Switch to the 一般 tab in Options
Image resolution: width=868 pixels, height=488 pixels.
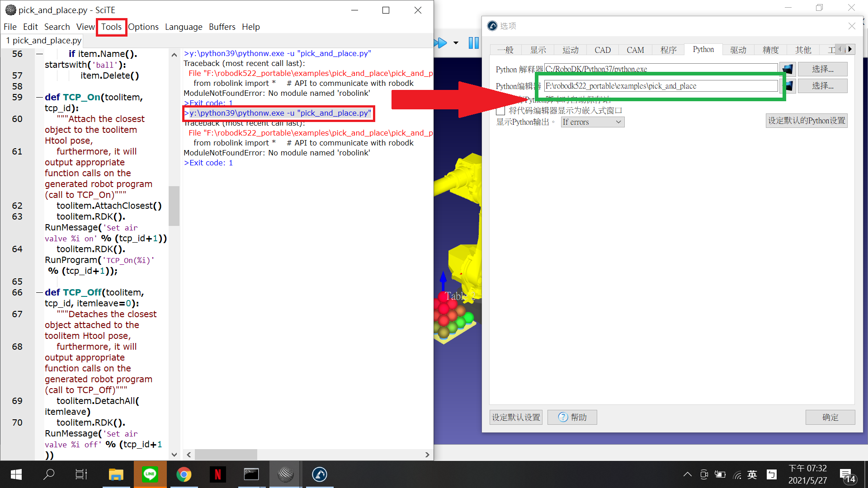click(x=505, y=50)
